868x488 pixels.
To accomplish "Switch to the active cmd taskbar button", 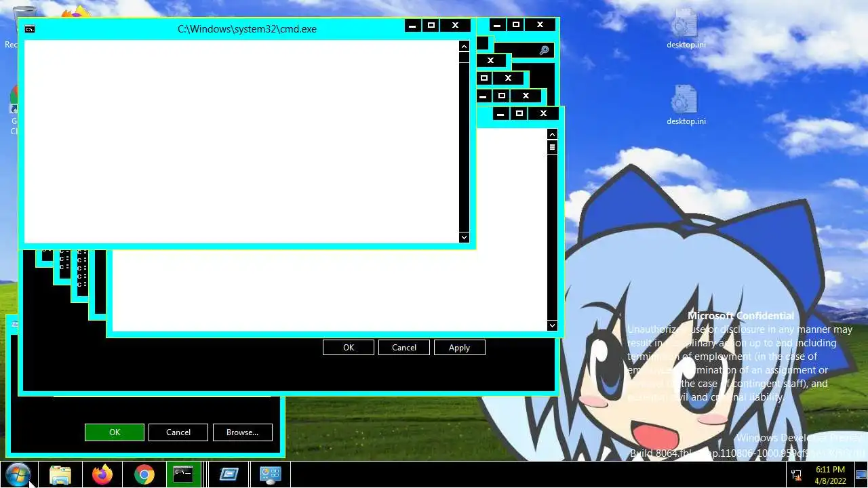I will pyautogui.click(x=183, y=474).
